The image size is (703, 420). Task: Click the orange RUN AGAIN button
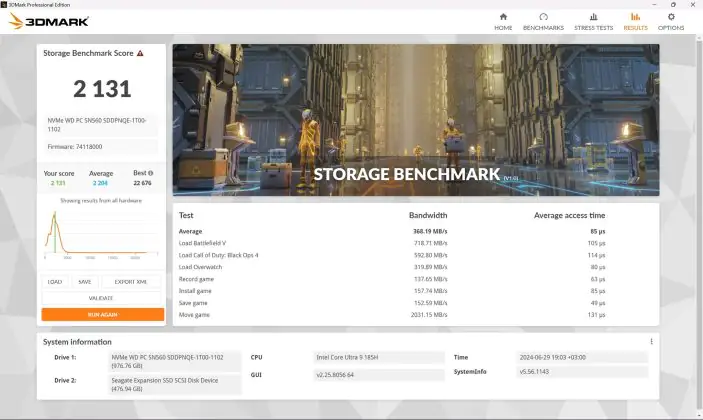coord(103,315)
